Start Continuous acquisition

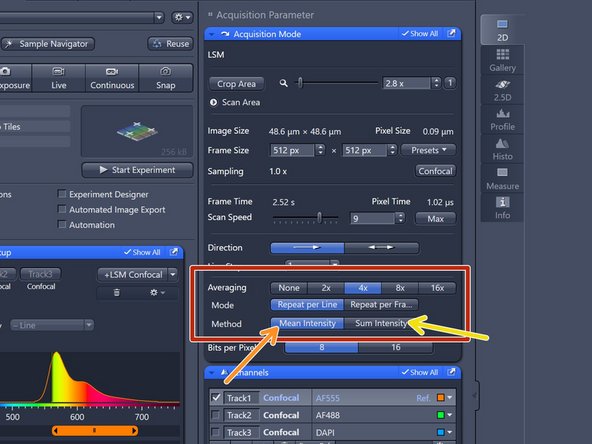112,78
